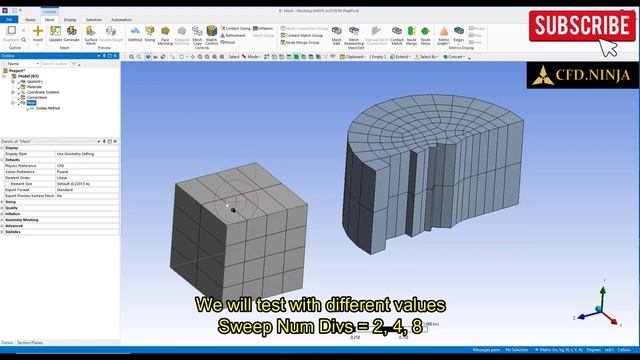
Task: Open the Convert dropdown
Action: pos(454,57)
